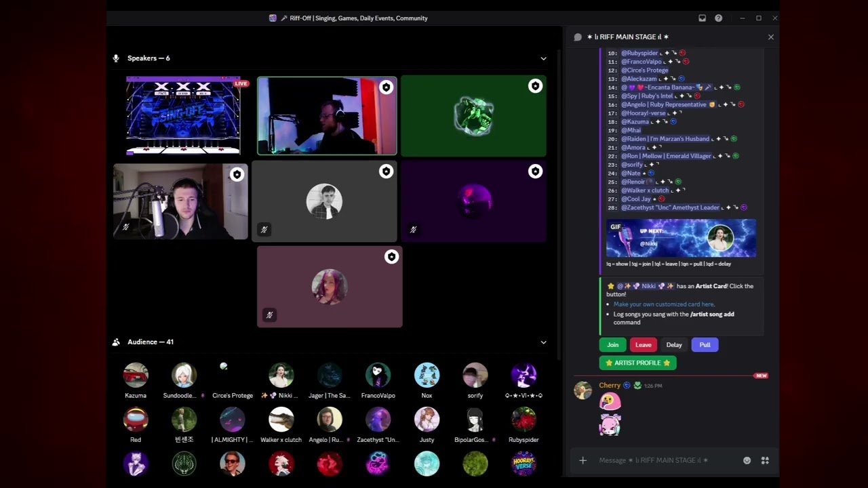Collapse the Speakers section chevron
The width and height of the screenshot is (868, 488).
click(x=543, y=58)
